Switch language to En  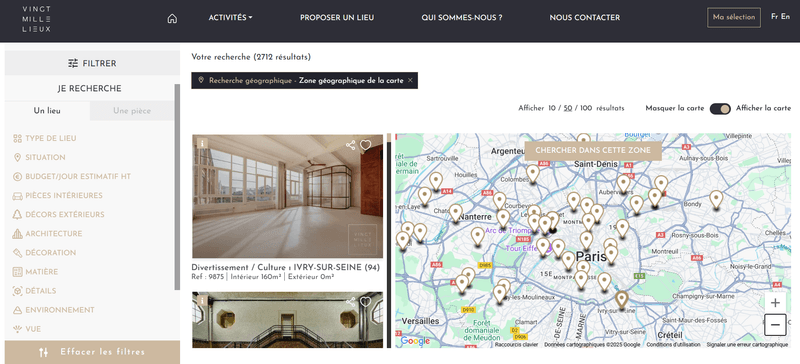tap(785, 17)
